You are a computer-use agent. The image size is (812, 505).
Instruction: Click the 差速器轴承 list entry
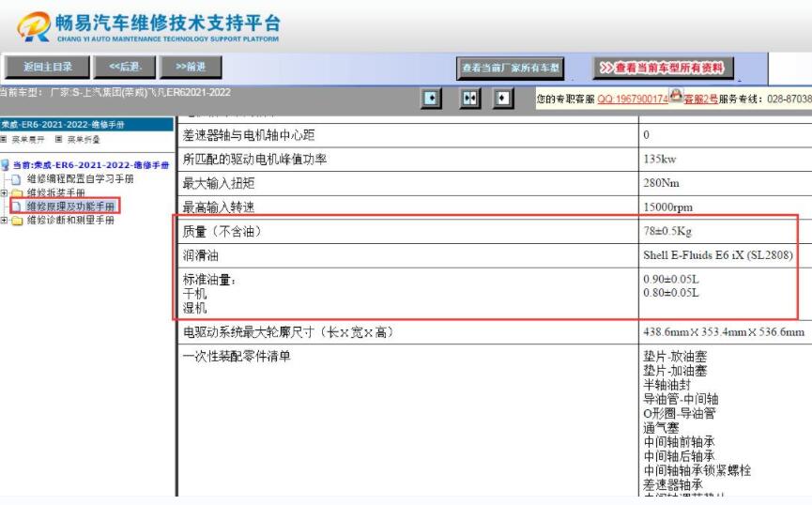point(673,484)
